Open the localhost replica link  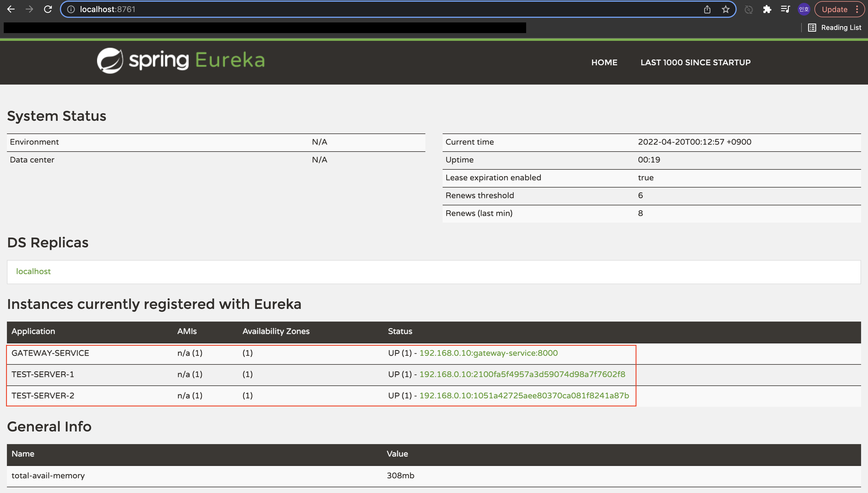(x=33, y=271)
